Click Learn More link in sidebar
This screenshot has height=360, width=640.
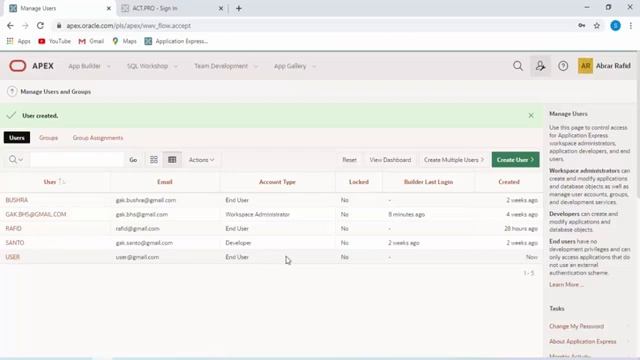point(566,284)
